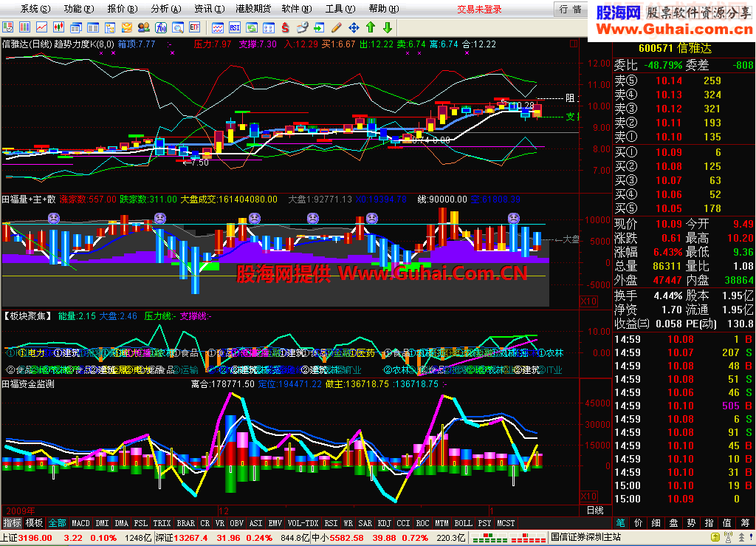Viewport: 756px width, 546px height.
Task: Click the two-people users toolbar icon
Action: click(143, 27)
